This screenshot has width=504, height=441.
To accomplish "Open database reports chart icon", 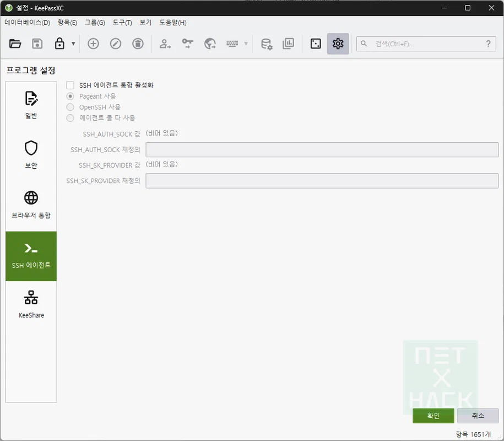I will (288, 44).
